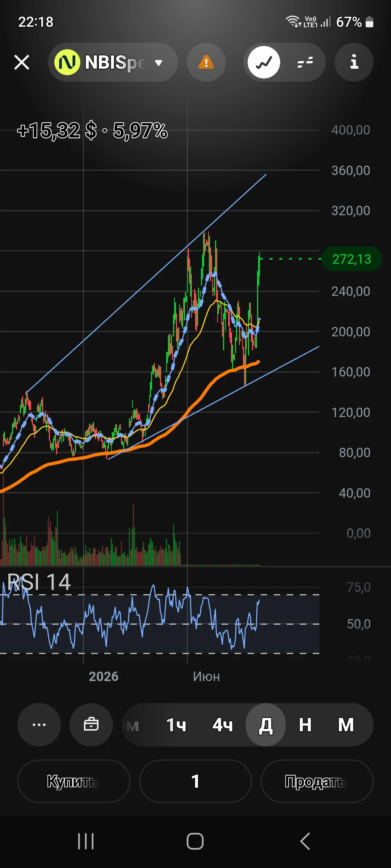Tap the Android recent apps button
This screenshot has width=391, height=868.
point(86,841)
